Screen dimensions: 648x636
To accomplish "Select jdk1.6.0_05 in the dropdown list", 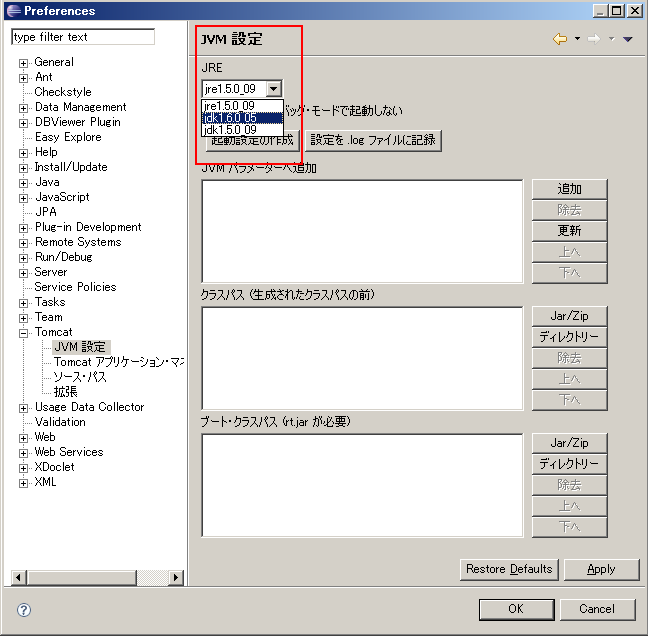I will point(242,118).
